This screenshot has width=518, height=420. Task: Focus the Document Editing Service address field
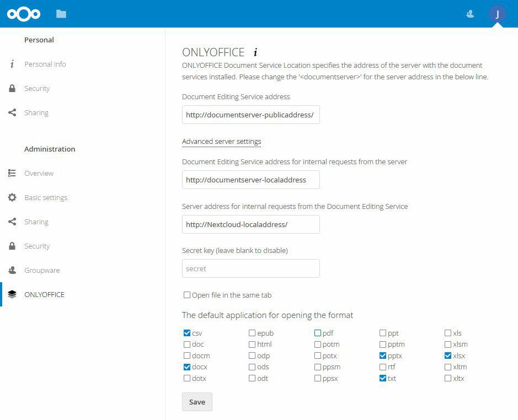(250, 115)
